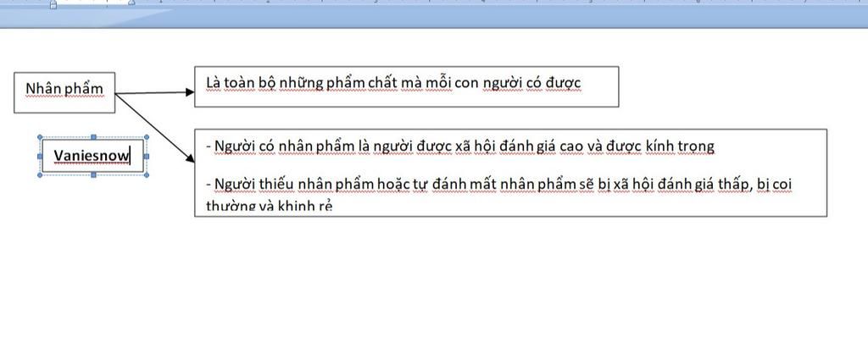Click bottom-middle sizing handle of Vaniesnow box
The height and width of the screenshot is (343, 868).
[x=93, y=174]
